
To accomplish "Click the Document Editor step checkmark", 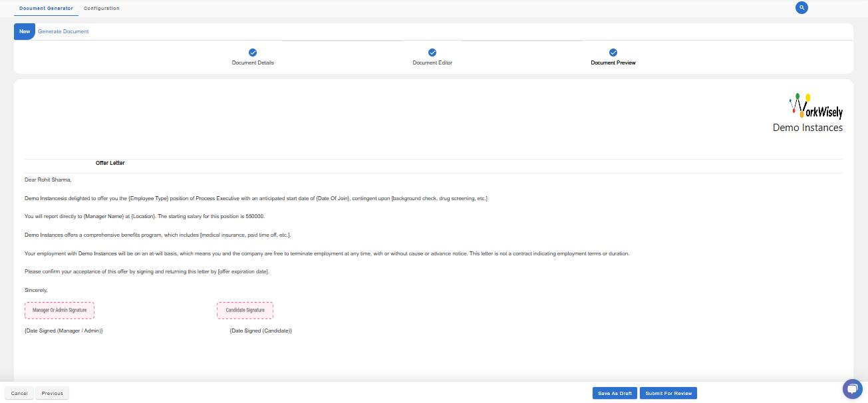I will (x=432, y=53).
